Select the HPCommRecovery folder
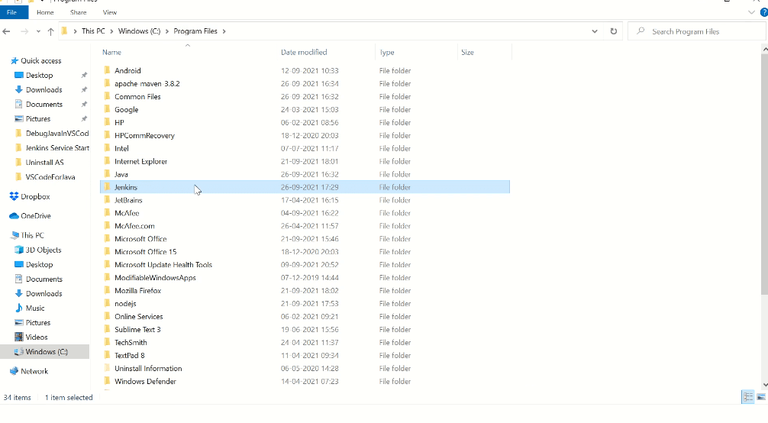This screenshot has height=423, width=768. [144, 136]
